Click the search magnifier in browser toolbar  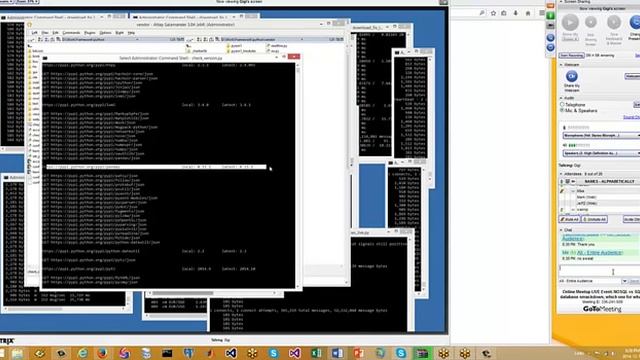(x=482, y=13)
